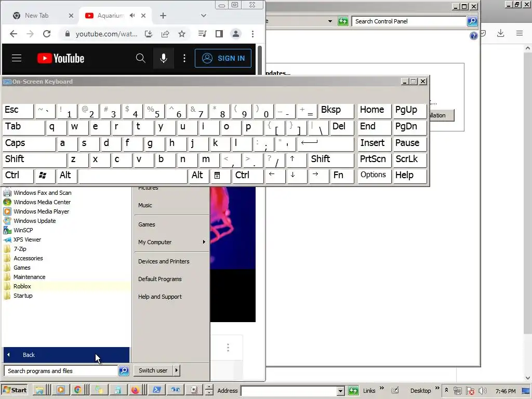The image size is (532, 399).
Task: Click in Search programs and files box
Action: pos(61,370)
